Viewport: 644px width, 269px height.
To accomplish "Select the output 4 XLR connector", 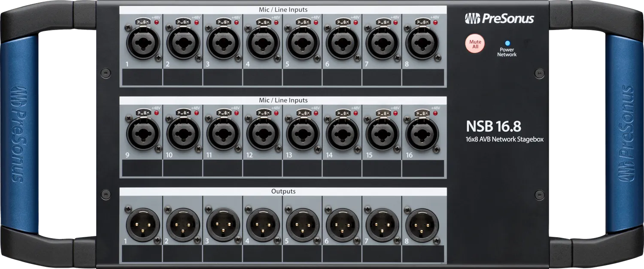I will click(x=263, y=225).
